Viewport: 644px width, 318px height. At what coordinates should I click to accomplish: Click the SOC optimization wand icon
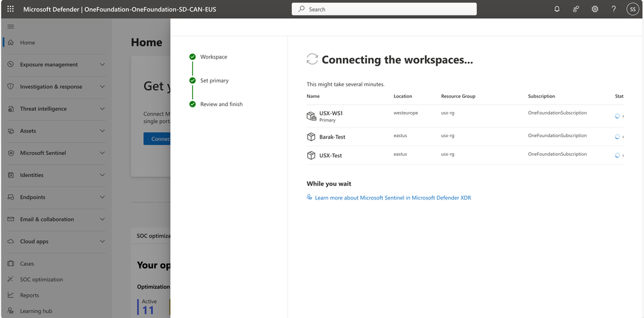click(11, 279)
